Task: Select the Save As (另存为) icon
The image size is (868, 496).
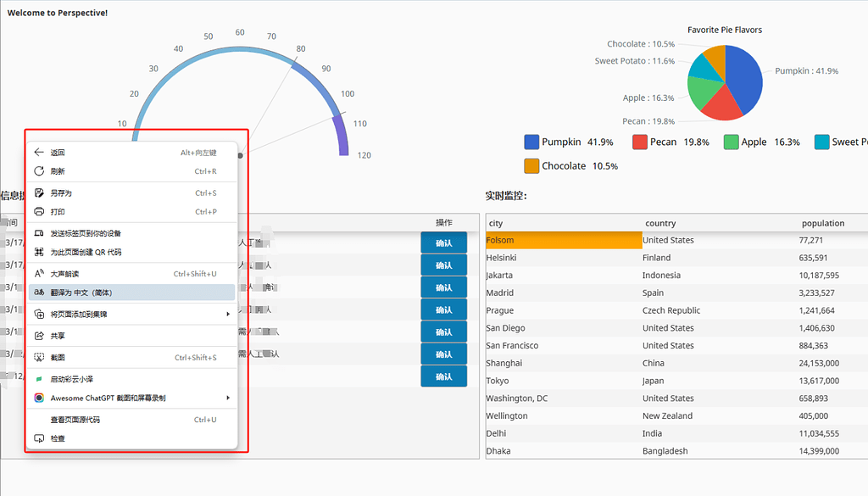Action: coord(39,192)
